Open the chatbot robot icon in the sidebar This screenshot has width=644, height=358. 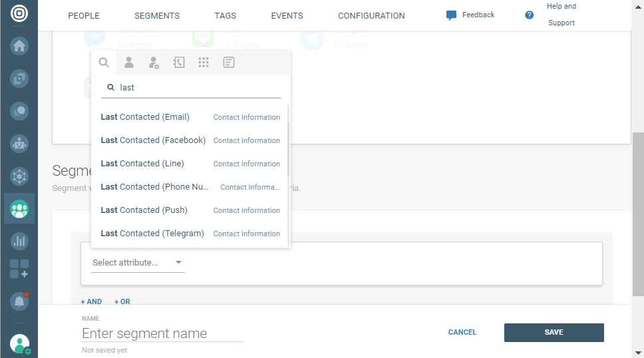click(x=19, y=143)
